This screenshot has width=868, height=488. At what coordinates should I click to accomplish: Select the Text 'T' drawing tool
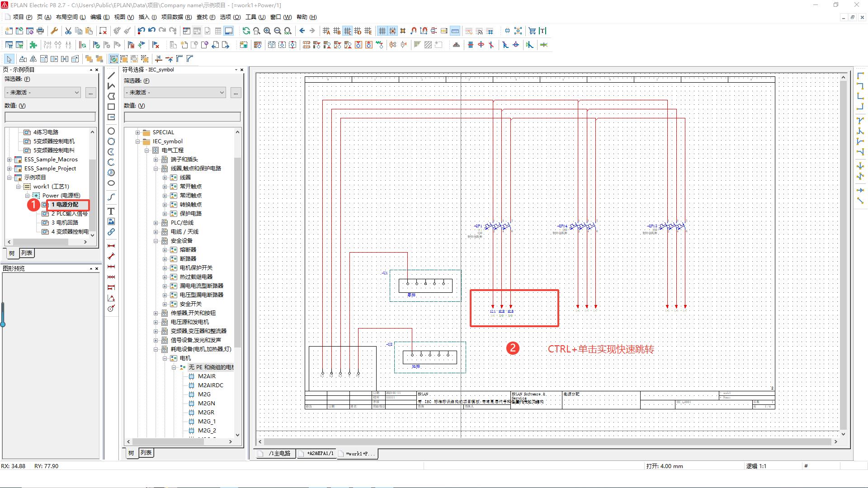pos(111,211)
